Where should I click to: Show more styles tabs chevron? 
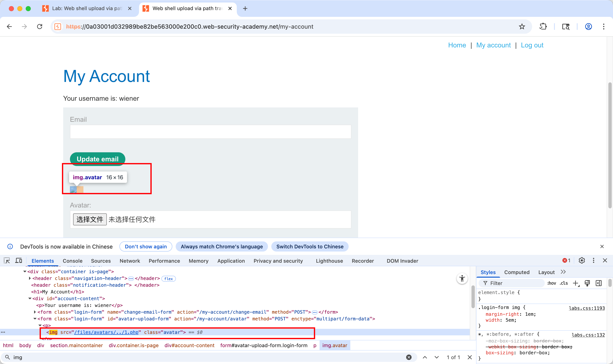click(x=563, y=272)
